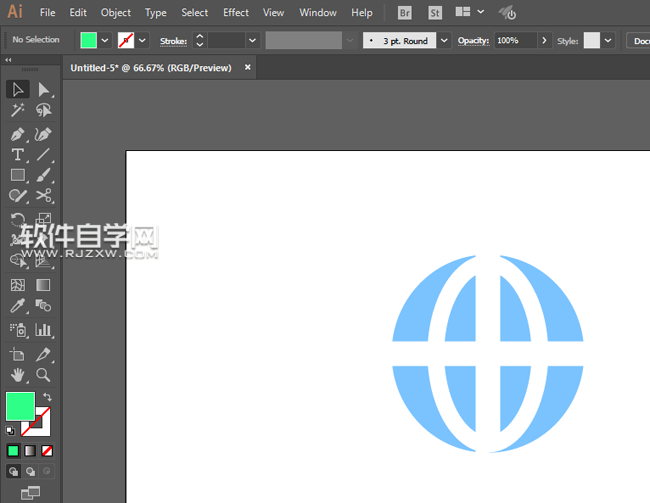This screenshot has width=650, height=503.
Task: Set paint mode to None
Action: pos(47,451)
